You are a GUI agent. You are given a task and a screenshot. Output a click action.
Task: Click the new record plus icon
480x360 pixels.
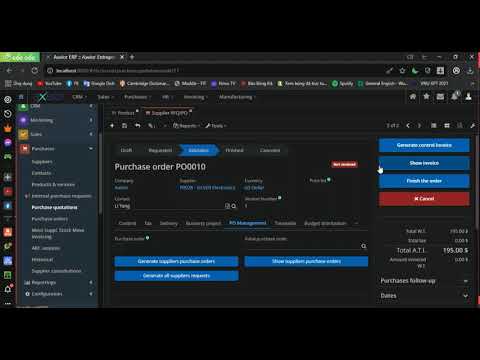(x=112, y=126)
